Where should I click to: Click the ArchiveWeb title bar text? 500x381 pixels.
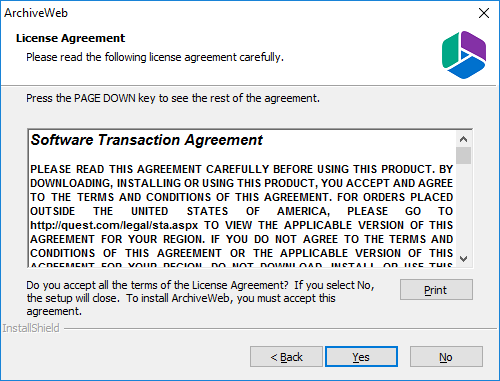(36, 13)
